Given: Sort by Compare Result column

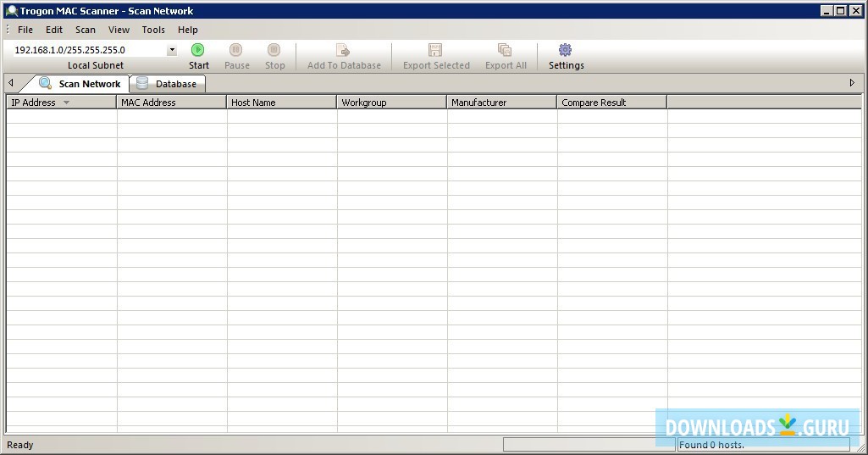Looking at the screenshot, I should [611, 102].
